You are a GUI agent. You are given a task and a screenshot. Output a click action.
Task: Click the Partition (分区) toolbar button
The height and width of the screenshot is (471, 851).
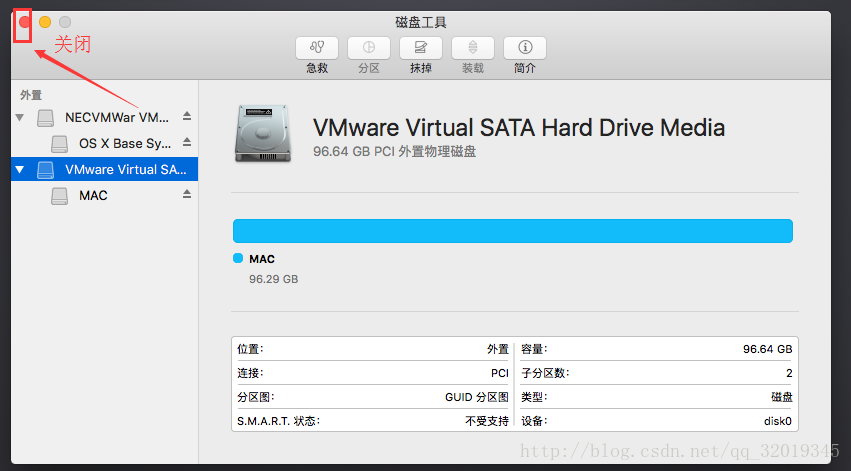coord(369,48)
